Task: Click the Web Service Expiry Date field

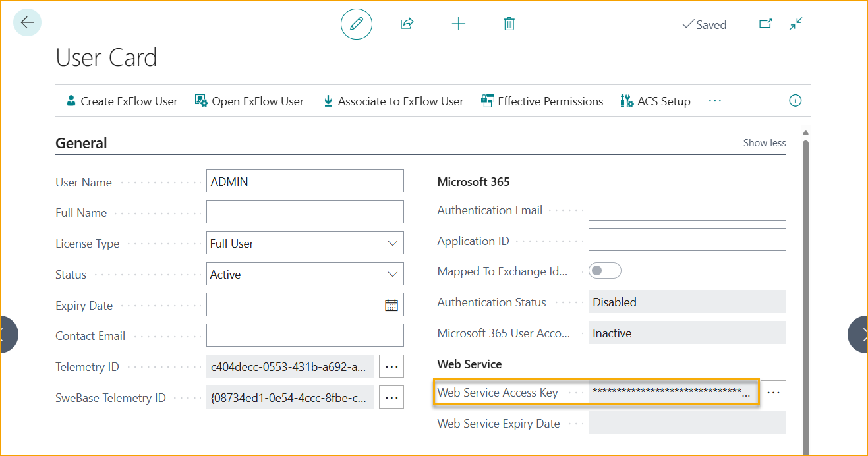Action: [x=687, y=423]
